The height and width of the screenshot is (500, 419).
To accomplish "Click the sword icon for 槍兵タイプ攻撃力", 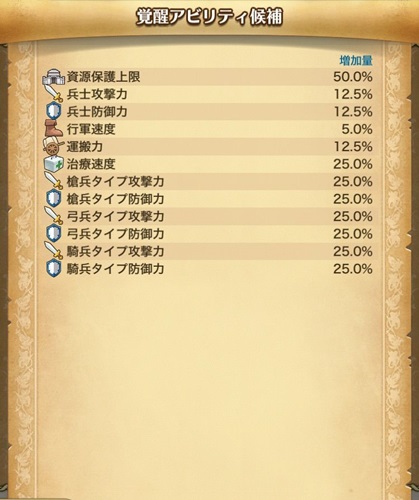I will click(x=53, y=182).
